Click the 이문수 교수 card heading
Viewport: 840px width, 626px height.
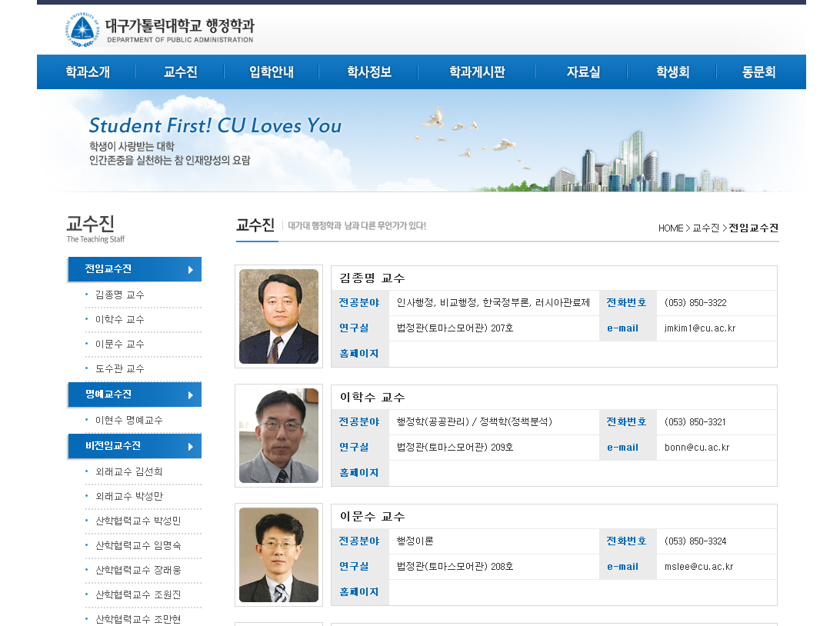[372, 517]
